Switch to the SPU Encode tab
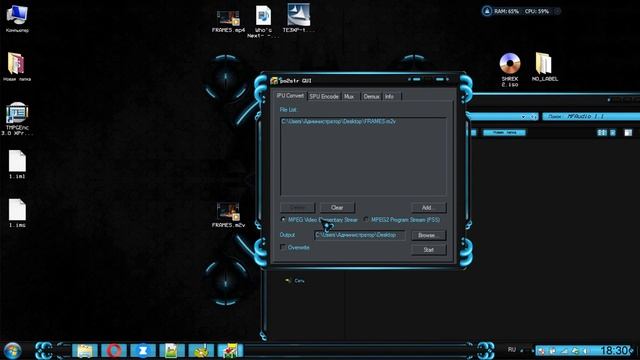Viewport: 640px width, 360px height. 324,96
